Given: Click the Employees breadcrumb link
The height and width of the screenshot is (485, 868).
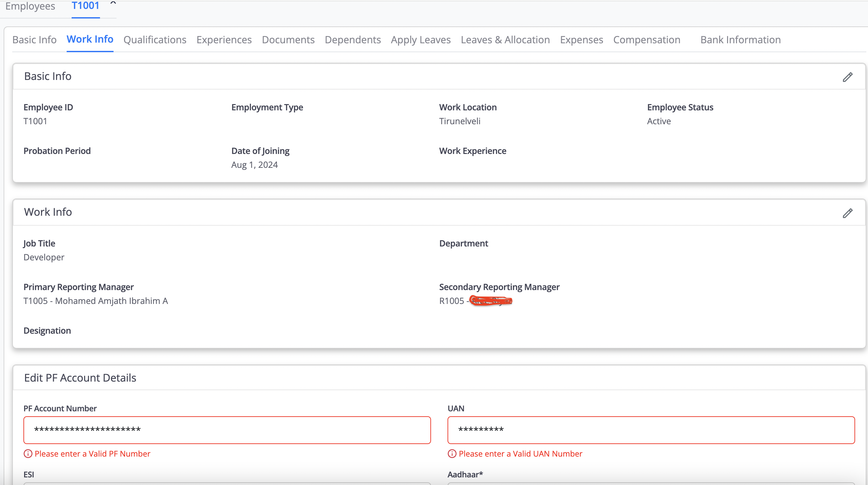Looking at the screenshot, I should tap(30, 6).
